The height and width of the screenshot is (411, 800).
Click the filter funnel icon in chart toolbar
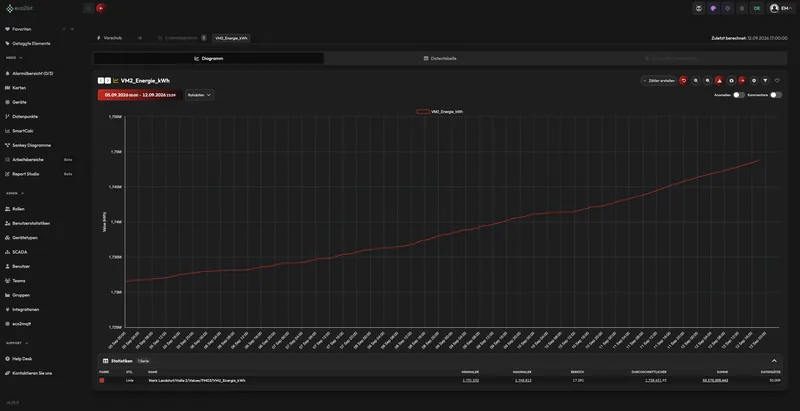tap(765, 81)
